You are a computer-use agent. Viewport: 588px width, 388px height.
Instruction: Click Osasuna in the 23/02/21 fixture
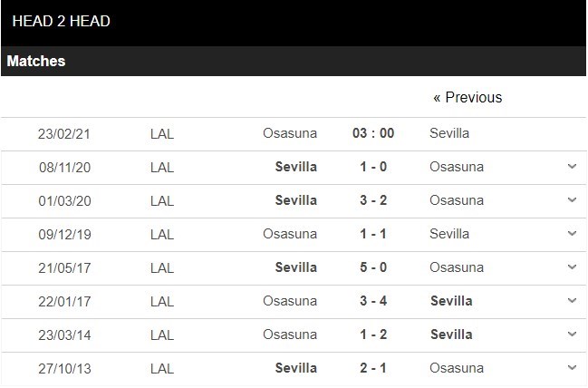(290, 133)
